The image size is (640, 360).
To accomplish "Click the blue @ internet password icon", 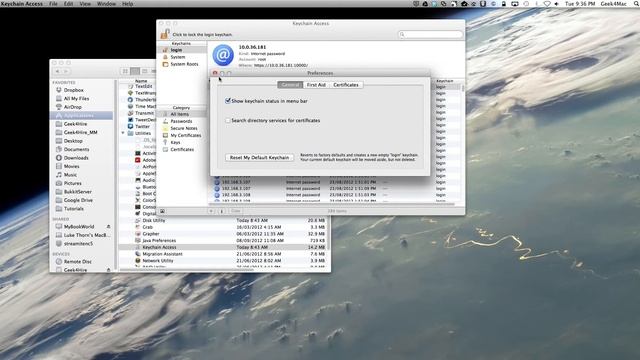I will [223, 55].
